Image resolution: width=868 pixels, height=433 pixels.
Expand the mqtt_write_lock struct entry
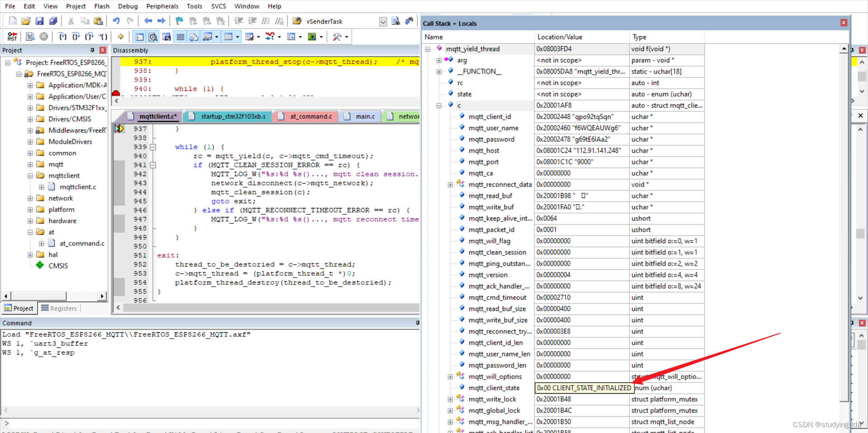coord(450,399)
